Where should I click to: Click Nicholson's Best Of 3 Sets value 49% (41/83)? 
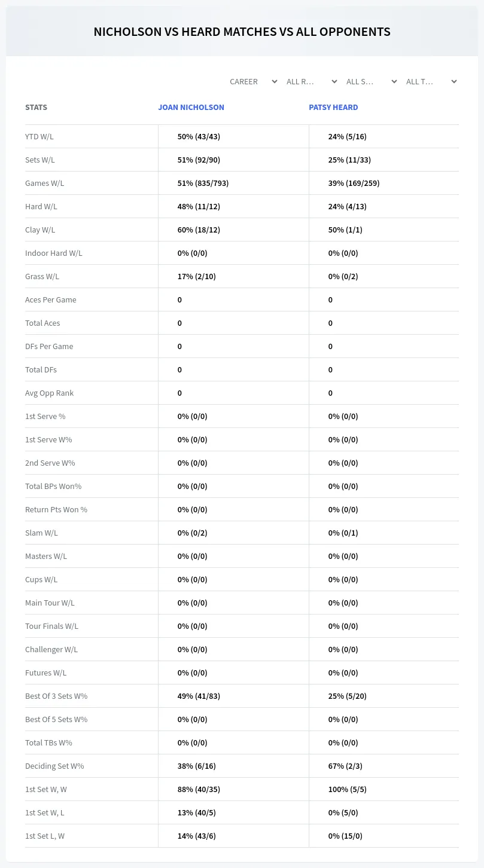point(199,696)
